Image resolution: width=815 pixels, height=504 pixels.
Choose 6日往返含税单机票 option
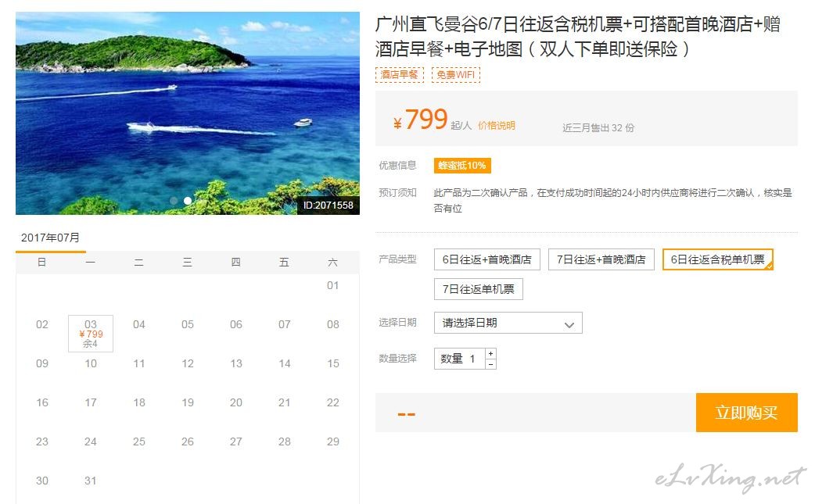point(718,259)
